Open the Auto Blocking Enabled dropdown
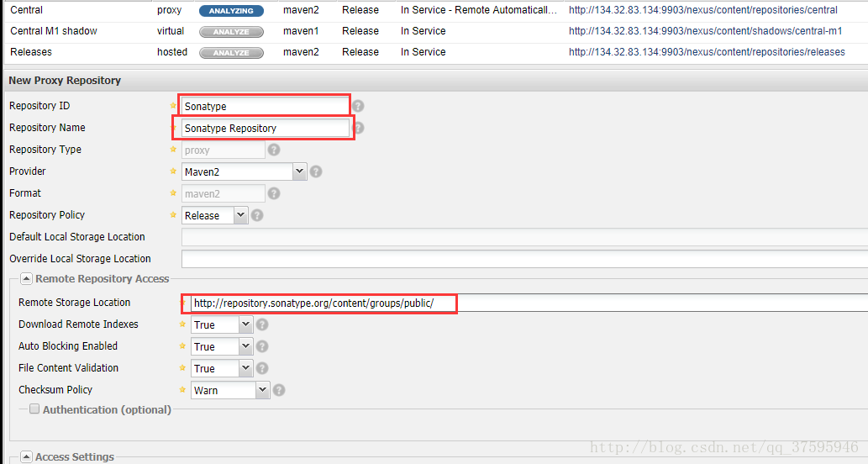Screen dimensions: 868x464 (246, 346)
